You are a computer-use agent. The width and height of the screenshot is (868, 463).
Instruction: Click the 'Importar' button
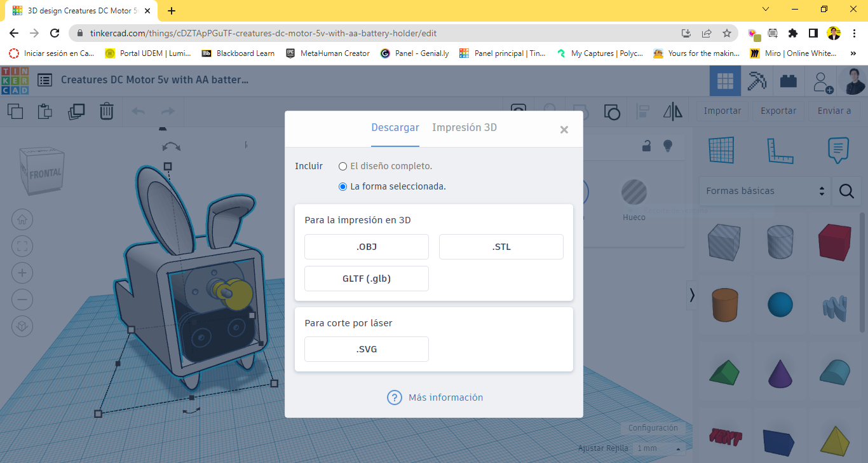(722, 111)
